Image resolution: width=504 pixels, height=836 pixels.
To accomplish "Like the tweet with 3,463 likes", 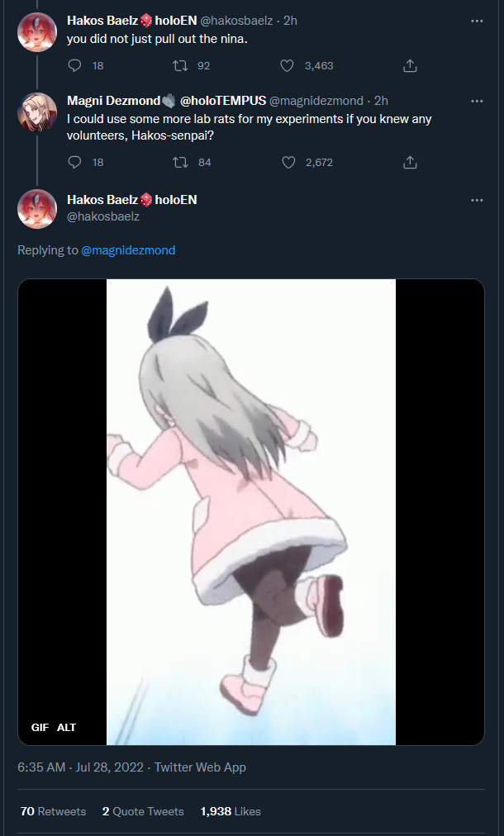I will (x=287, y=65).
